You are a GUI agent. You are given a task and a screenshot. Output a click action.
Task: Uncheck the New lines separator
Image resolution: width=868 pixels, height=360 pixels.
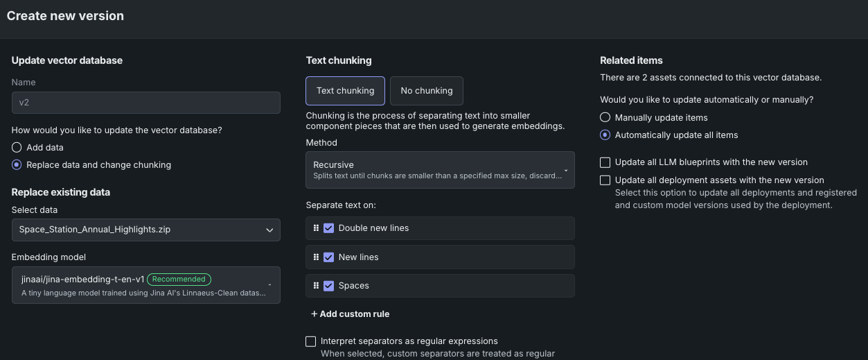tap(329, 257)
